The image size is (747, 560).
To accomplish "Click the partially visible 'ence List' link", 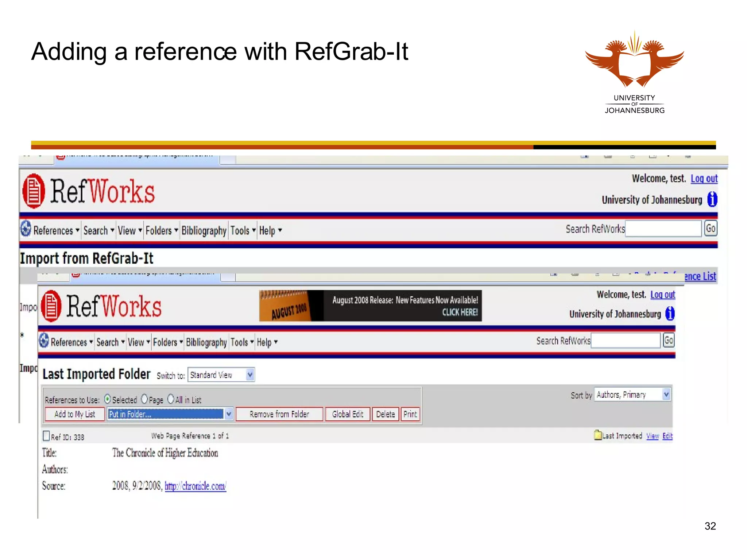I will click(x=700, y=276).
